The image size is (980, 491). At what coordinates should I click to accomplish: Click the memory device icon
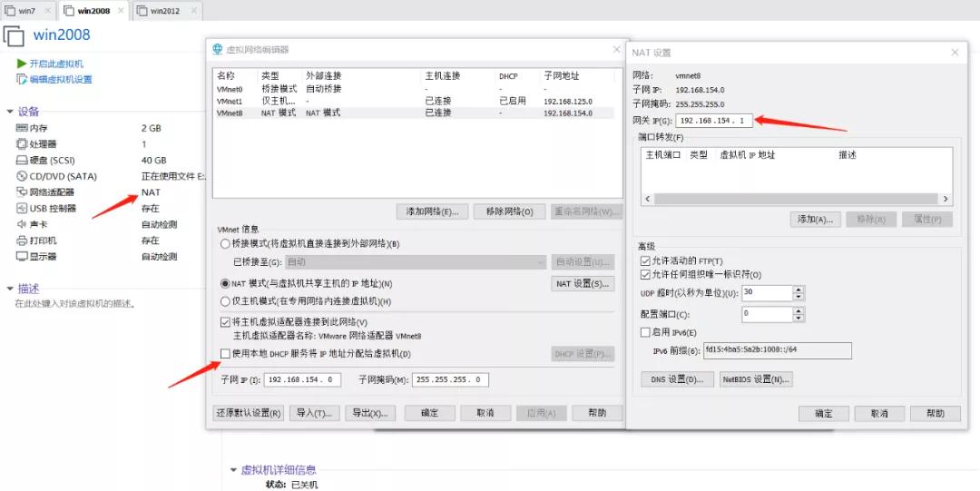[22, 128]
